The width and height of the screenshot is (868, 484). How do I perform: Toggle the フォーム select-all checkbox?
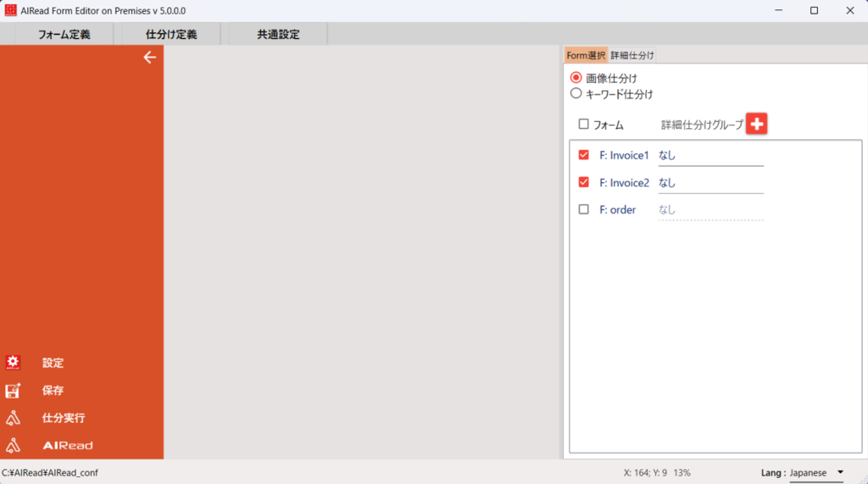coord(583,124)
